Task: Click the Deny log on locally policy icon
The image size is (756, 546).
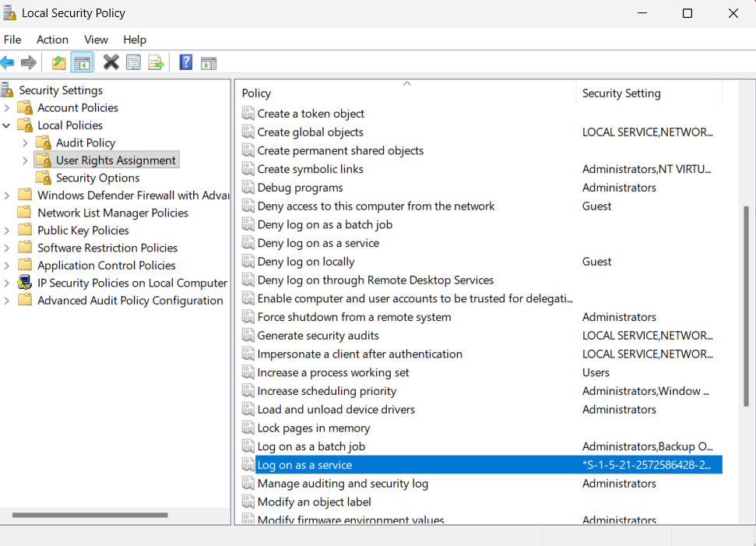Action: pyautogui.click(x=248, y=262)
